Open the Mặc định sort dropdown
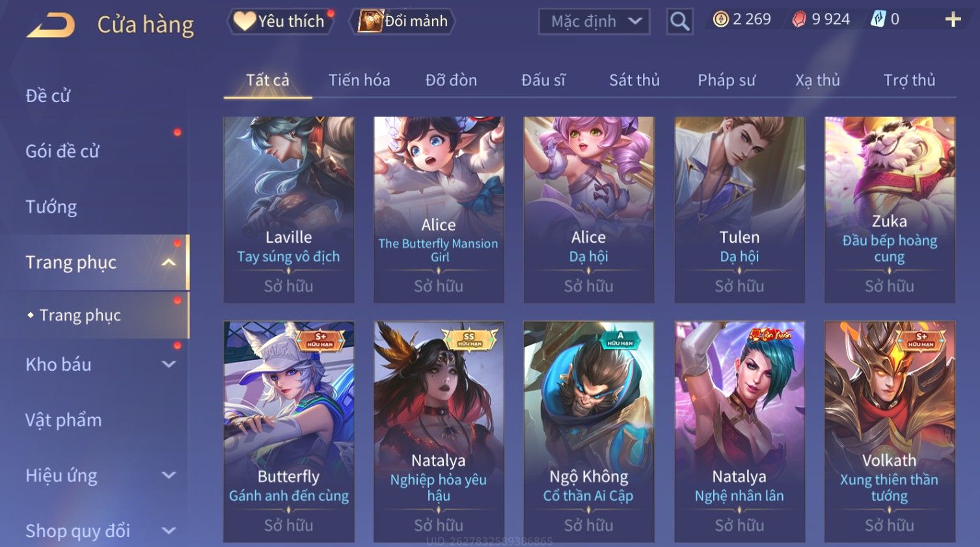 (x=594, y=21)
